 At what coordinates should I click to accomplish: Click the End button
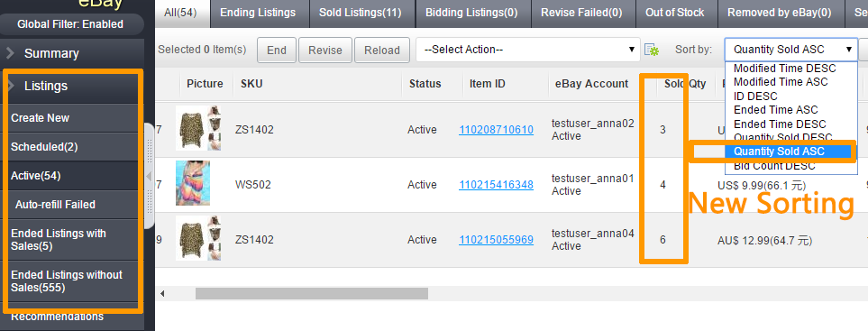tap(277, 50)
